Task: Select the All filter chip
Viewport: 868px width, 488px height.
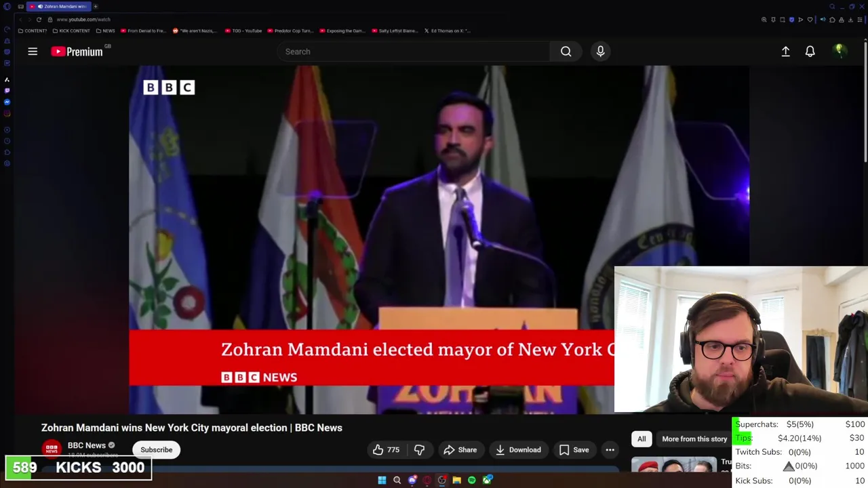Action: 642,439
